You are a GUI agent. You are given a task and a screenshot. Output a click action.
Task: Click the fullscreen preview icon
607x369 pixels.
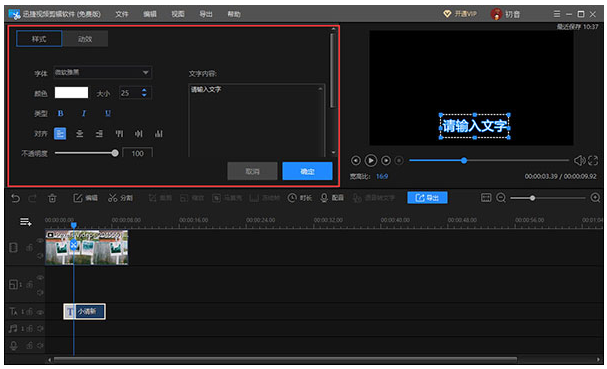(593, 160)
